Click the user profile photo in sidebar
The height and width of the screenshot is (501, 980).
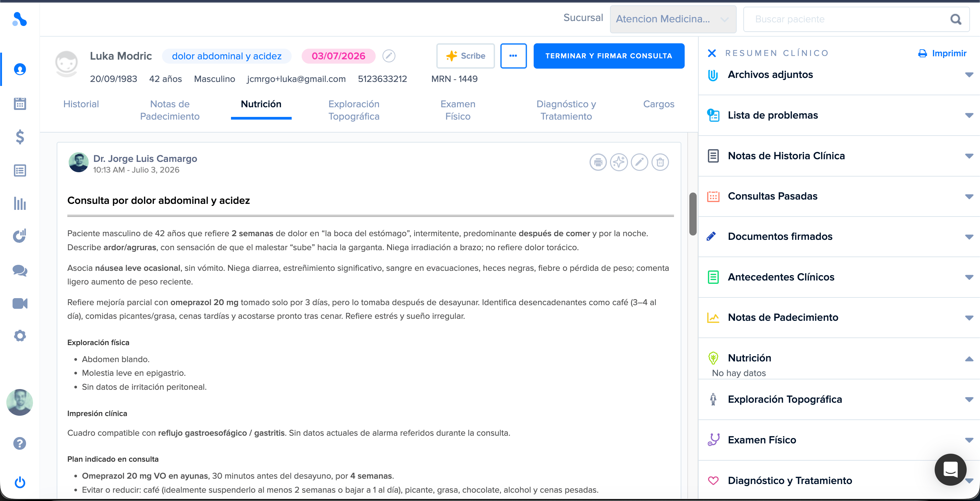[20, 402]
